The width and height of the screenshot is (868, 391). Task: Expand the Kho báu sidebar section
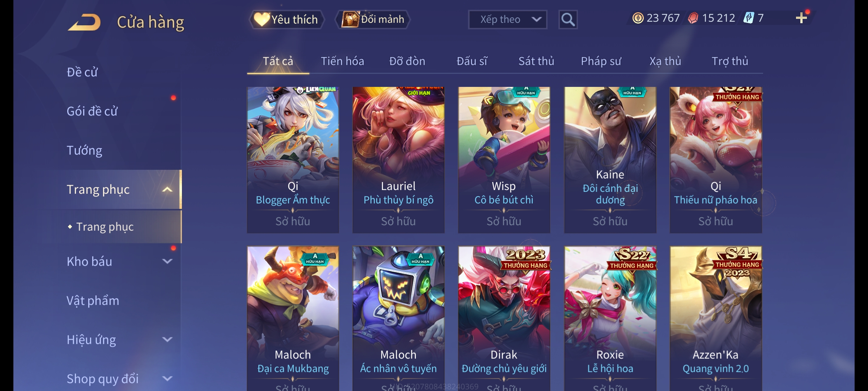[x=167, y=261]
